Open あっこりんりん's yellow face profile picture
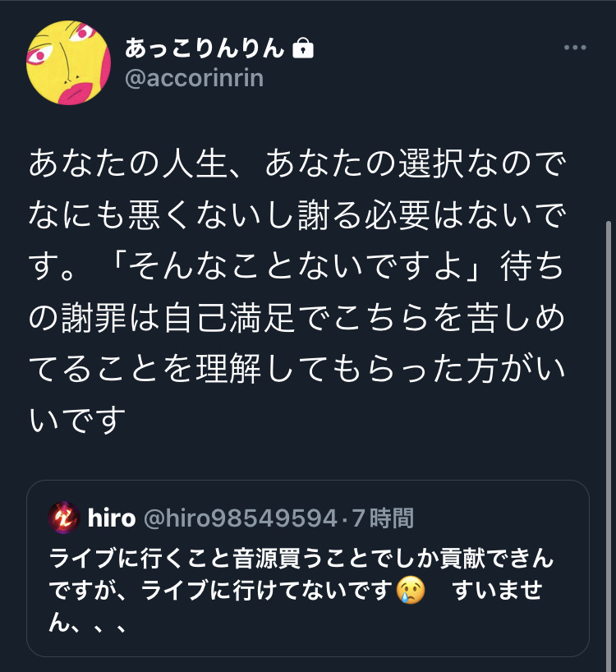The image size is (616, 672). tap(68, 62)
